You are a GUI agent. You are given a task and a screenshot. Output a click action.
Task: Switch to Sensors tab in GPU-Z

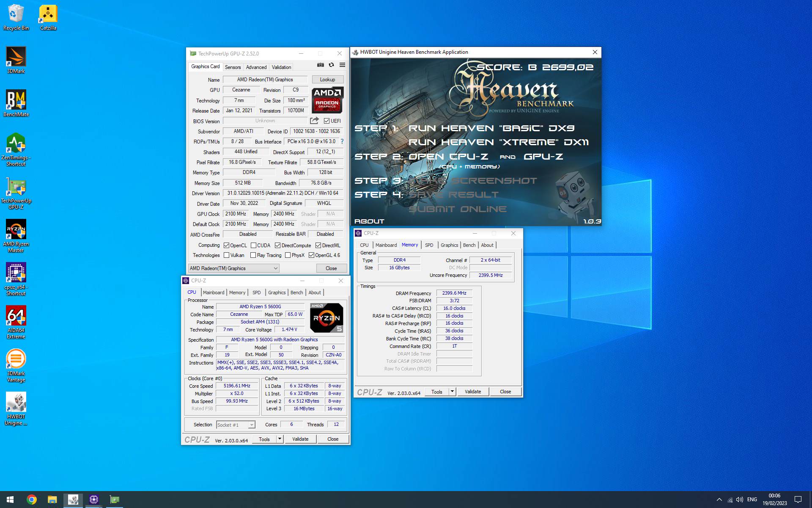(233, 67)
